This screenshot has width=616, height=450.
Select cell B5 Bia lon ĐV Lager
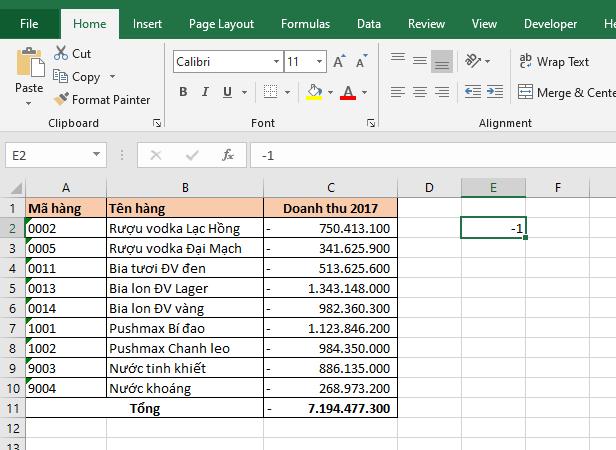(184, 289)
